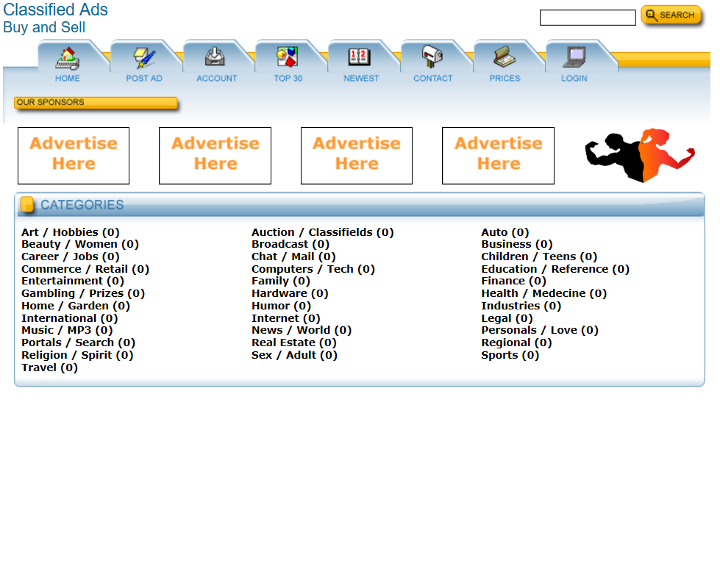Click the Classified Ads site title

(56, 10)
